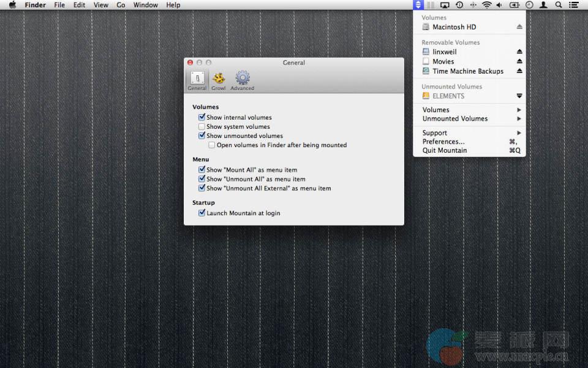Viewport: 588px width, 368px height.
Task: Mount the ELEMENTS volume via its arrow icon
Action: [519, 96]
